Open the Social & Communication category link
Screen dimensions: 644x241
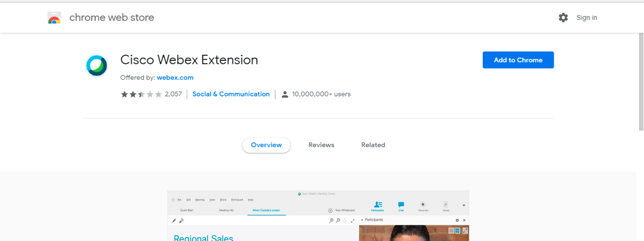tap(231, 94)
